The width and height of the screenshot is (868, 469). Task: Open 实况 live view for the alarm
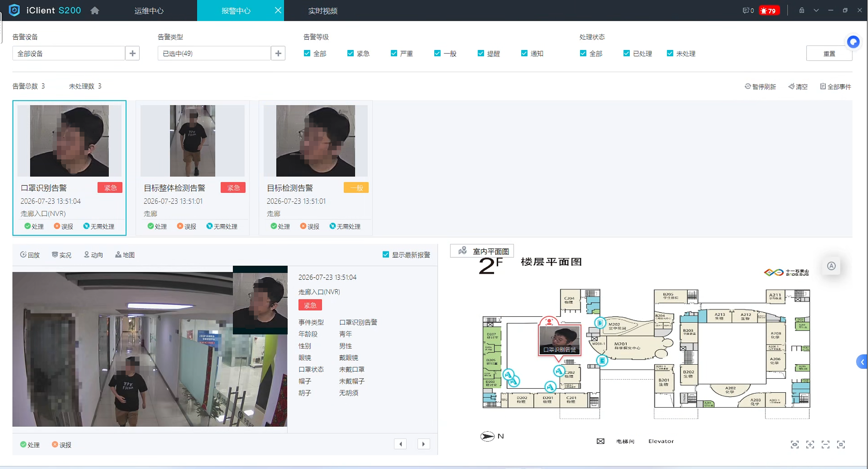[61, 255]
